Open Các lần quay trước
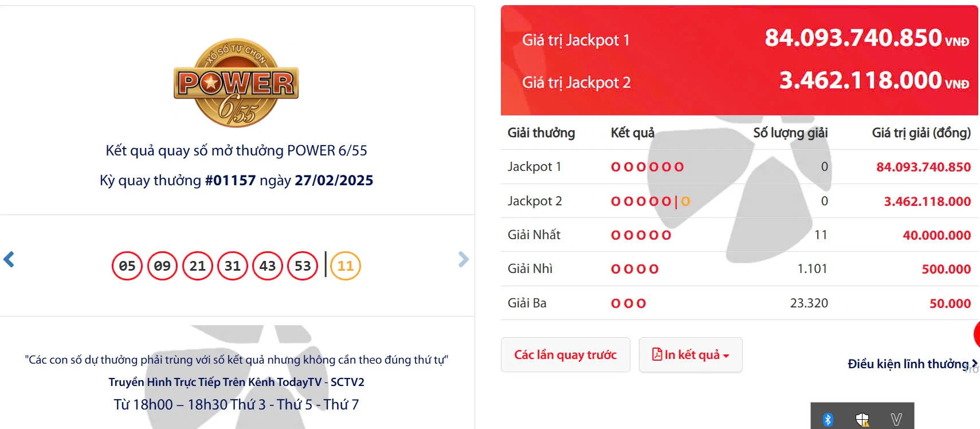Screen dimensions: 980x429 point(565,354)
